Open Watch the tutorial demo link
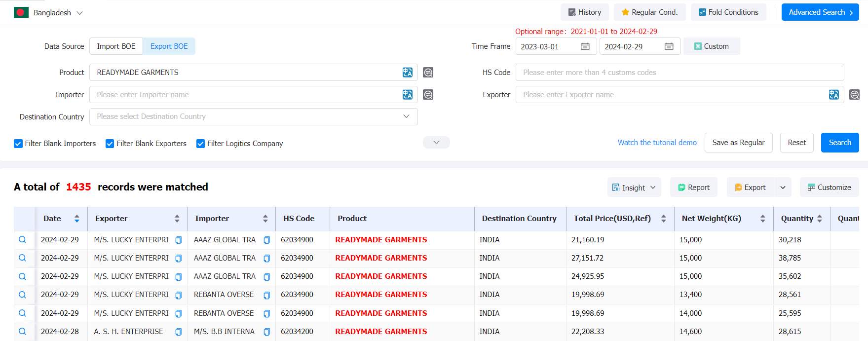 click(x=657, y=143)
